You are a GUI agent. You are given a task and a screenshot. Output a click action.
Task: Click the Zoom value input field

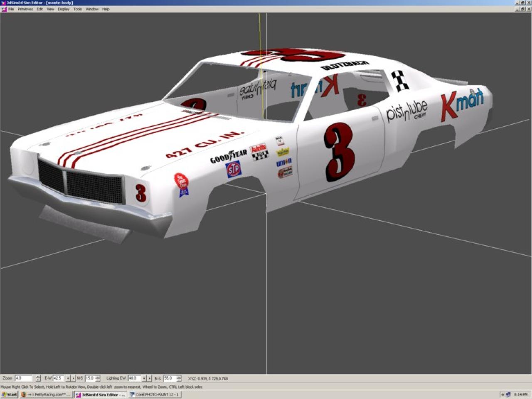[23, 378]
